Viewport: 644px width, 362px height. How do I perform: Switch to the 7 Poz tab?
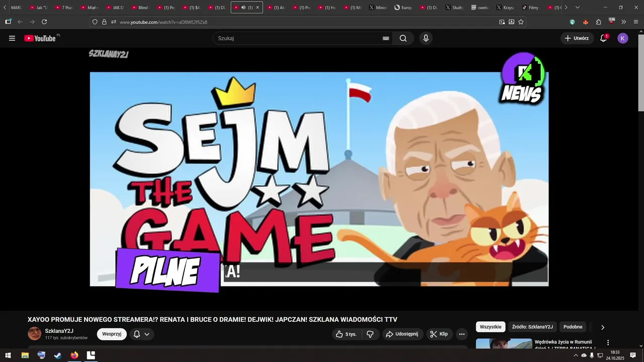(64, 8)
